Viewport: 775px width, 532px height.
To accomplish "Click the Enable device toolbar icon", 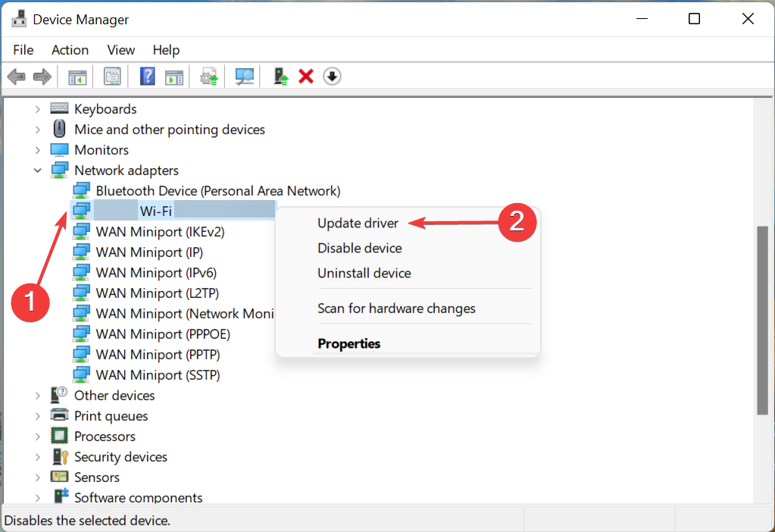I will coord(281,77).
